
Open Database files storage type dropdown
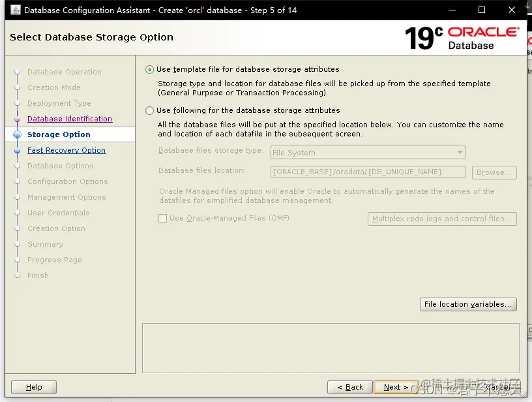click(x=368, y=153)
